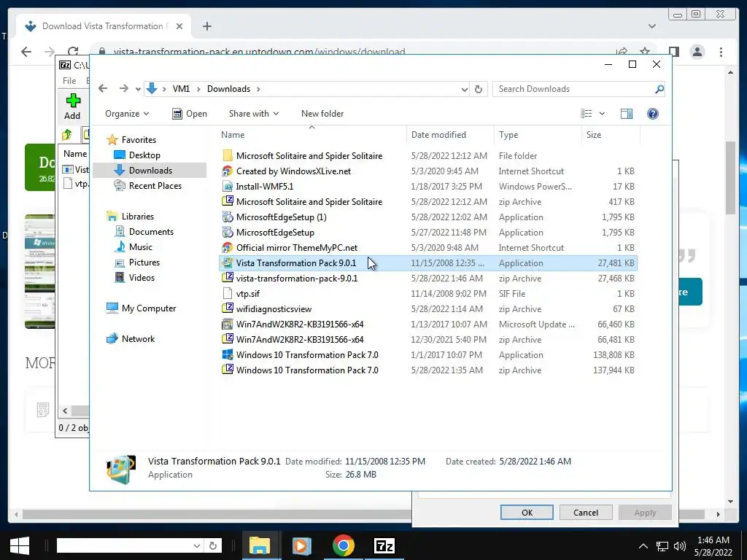Open File menu in 7-Zip window
This screenshot has width=747, height=560.
(69, 81)
